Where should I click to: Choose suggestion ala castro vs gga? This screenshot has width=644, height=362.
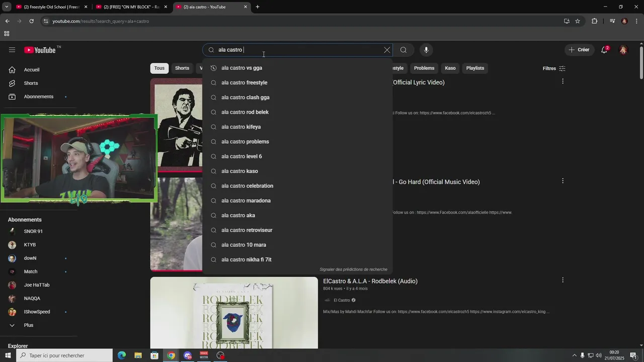click(x=297, y=68)
